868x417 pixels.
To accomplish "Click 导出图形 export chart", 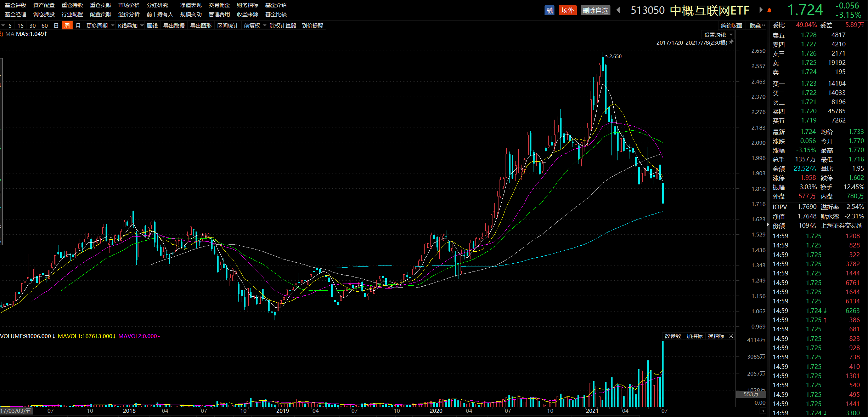I will [x=201, y=25].
